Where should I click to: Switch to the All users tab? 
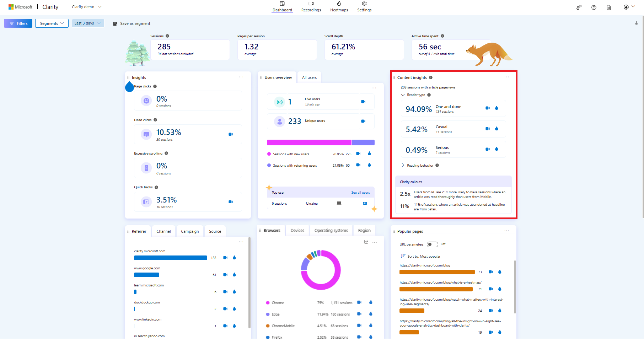point(309,77)
